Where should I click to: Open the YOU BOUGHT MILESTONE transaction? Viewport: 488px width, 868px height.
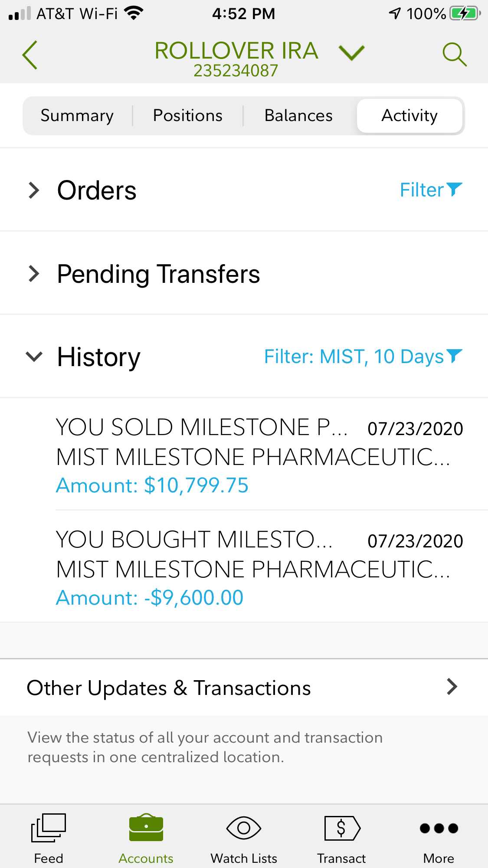[259, 568]
